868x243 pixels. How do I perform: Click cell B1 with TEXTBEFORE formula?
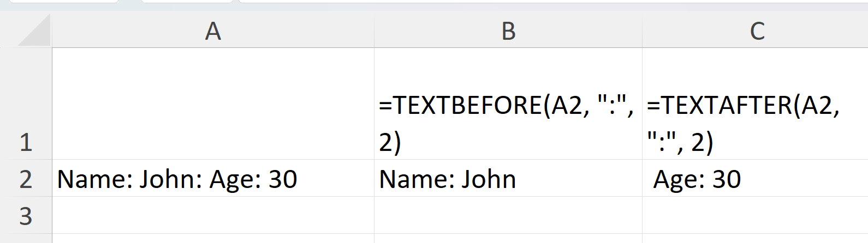pyautogui.click(x=508, y=123)
